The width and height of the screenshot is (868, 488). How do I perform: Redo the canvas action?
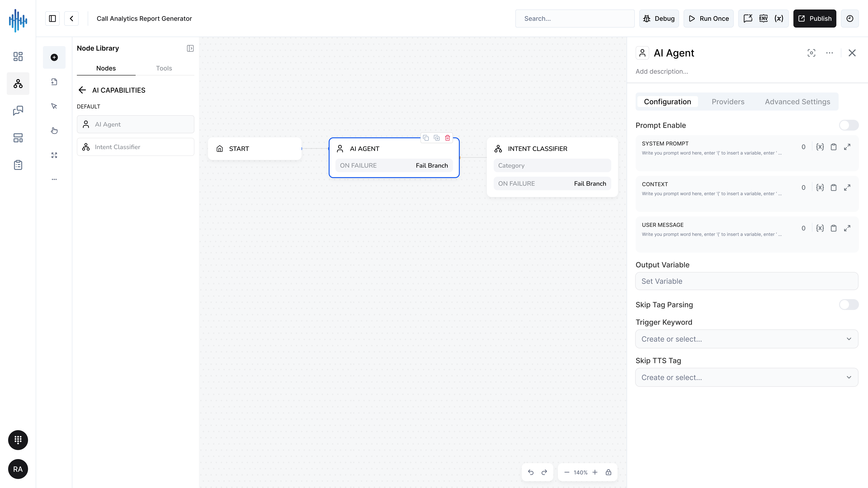point(544,472)
